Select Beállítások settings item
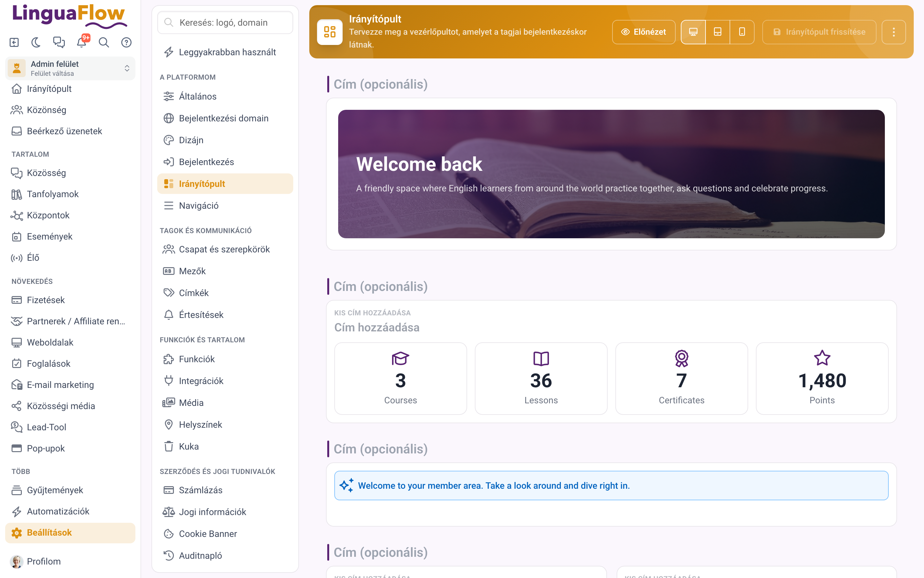Image resolution: width=924 pixels, height=578 pixels. [x=70, y=532]
